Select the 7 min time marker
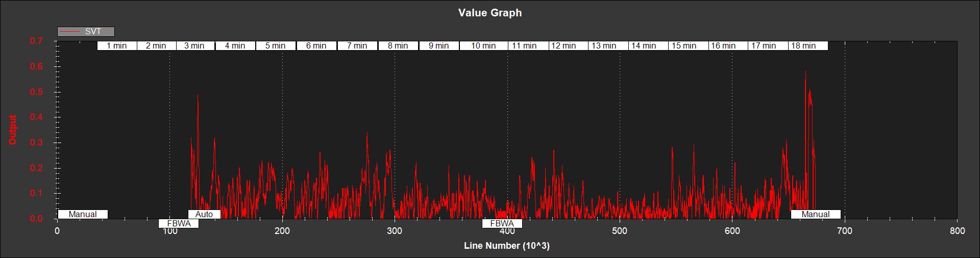The width and height of the screenshot is (980, 258). pyautogui.click(x=357, y=46)
